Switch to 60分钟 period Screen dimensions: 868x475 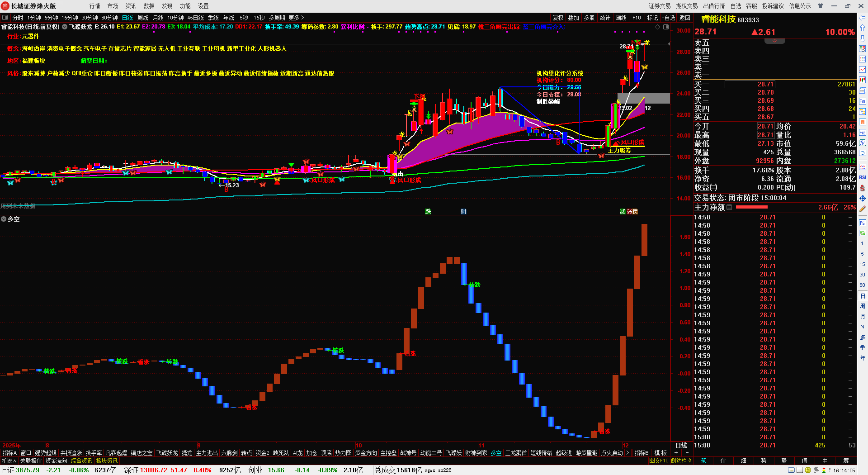click(x=109, y=18)
